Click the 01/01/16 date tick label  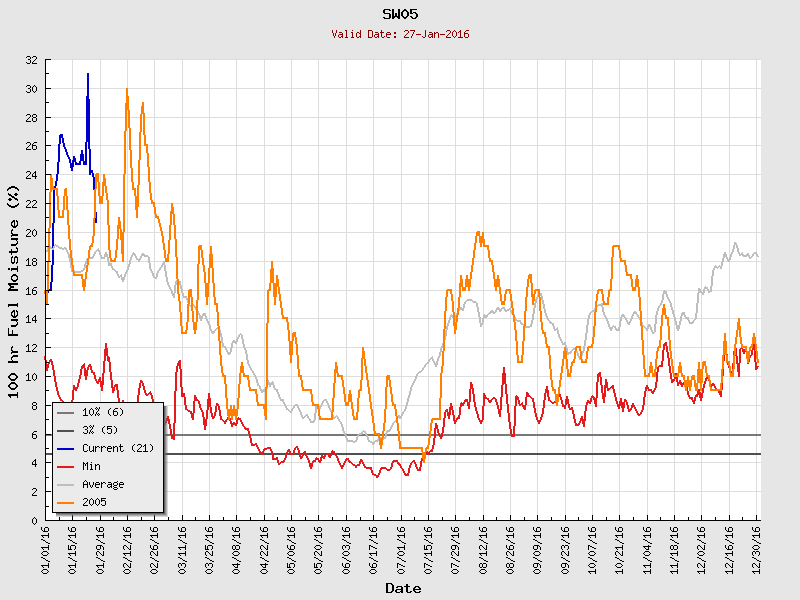pyautogui.click(x=46, y=548)
